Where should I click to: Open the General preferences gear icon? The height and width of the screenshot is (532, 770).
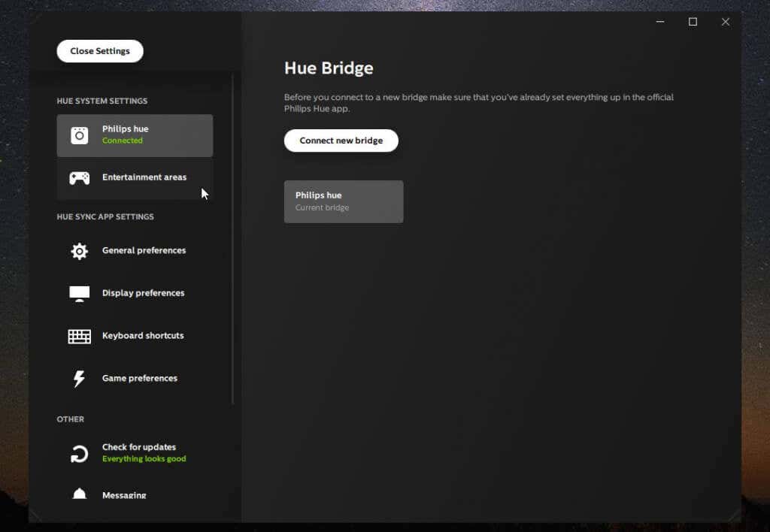pyautogui.click(x=79, y=250)
